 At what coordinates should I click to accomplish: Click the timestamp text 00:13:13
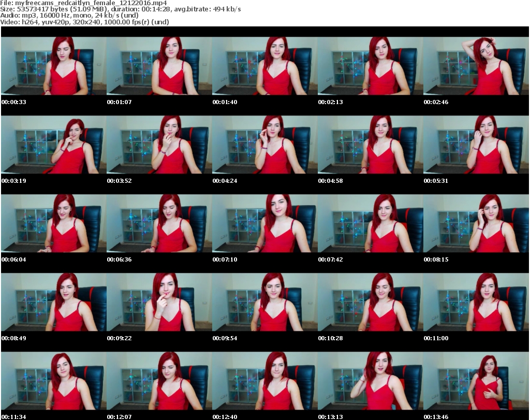[x=330, y=417]
